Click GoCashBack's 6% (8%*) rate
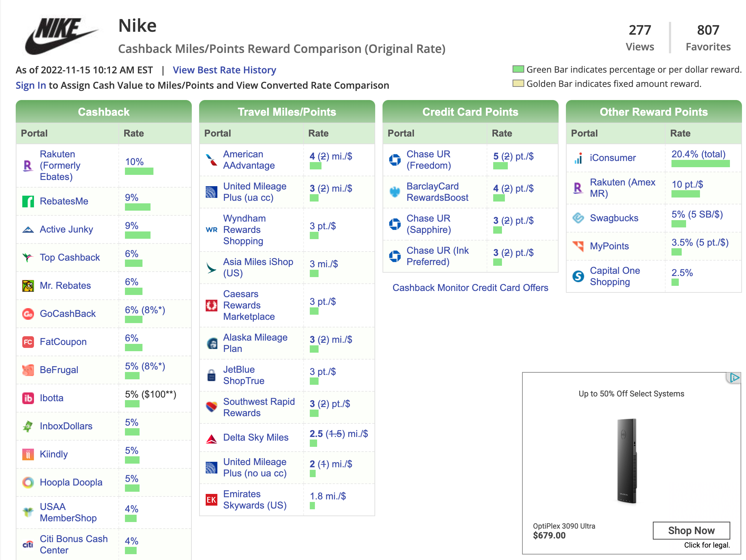This screenshot has width=746, height=560. [145, 310]
